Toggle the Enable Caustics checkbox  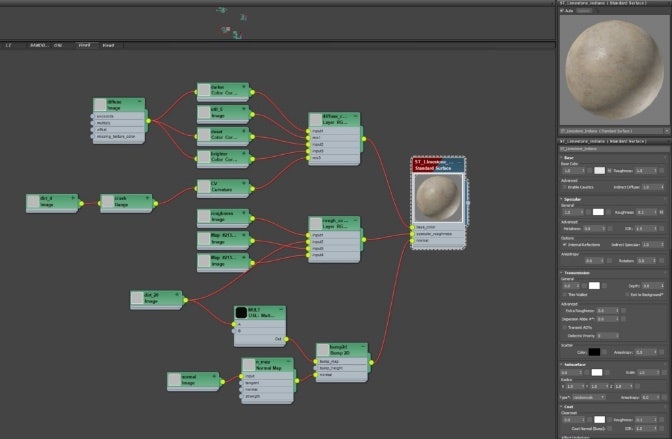(564, 187)
